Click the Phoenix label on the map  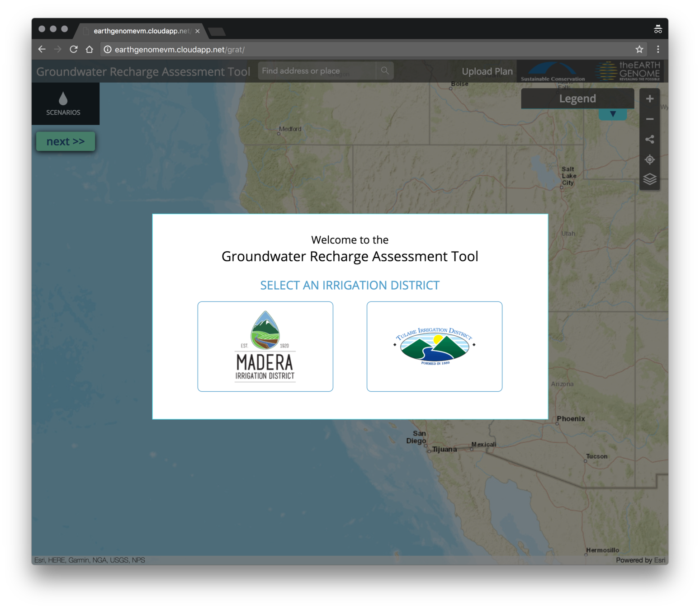[x=571, y=418]
